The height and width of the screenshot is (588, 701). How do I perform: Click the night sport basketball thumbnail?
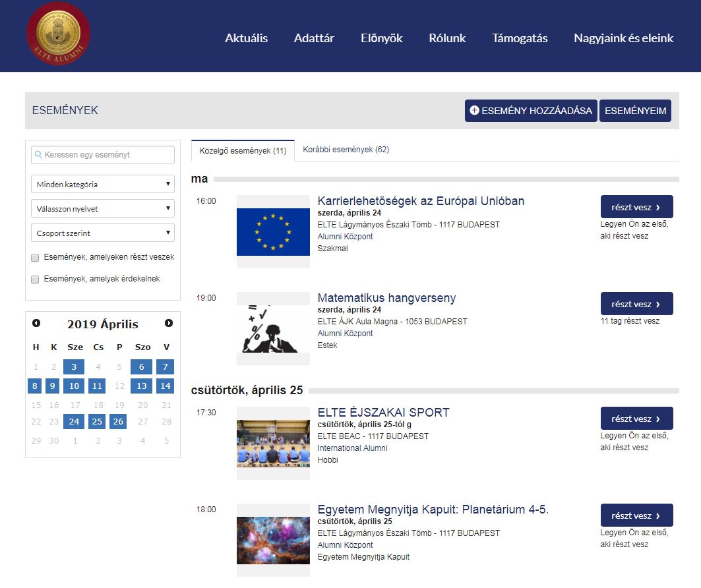[x=273, y=443]
